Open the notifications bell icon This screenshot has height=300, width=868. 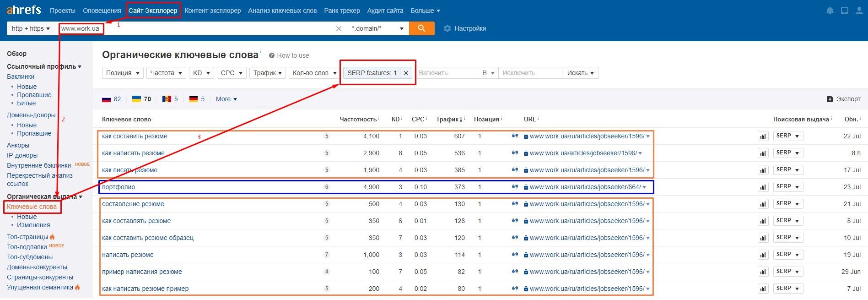[x=830, y=11]
